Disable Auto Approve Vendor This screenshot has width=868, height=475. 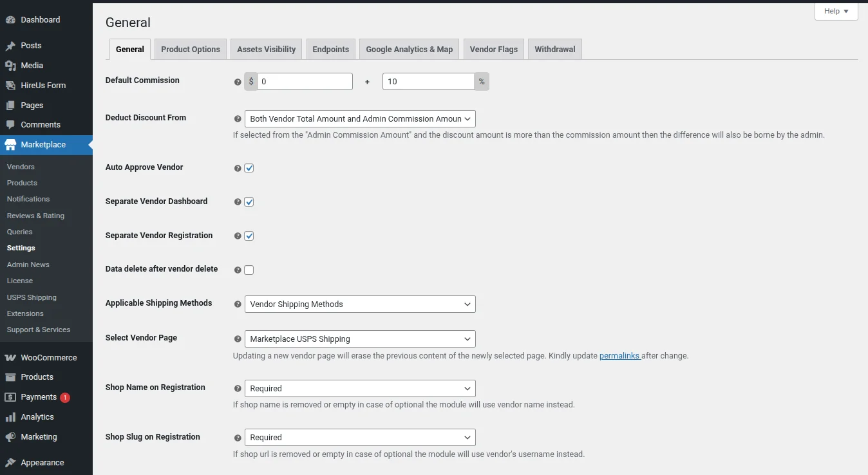click(x=249, y=167)
